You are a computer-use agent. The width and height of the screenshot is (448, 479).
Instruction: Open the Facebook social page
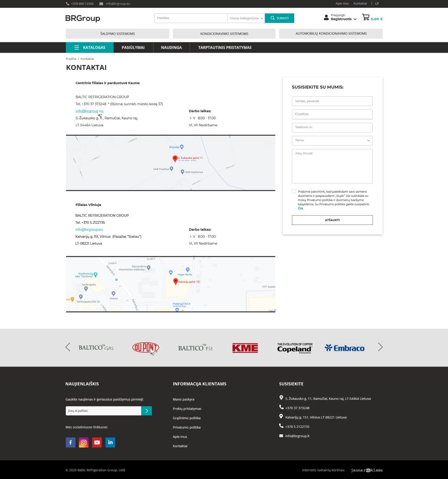point(71,442)
